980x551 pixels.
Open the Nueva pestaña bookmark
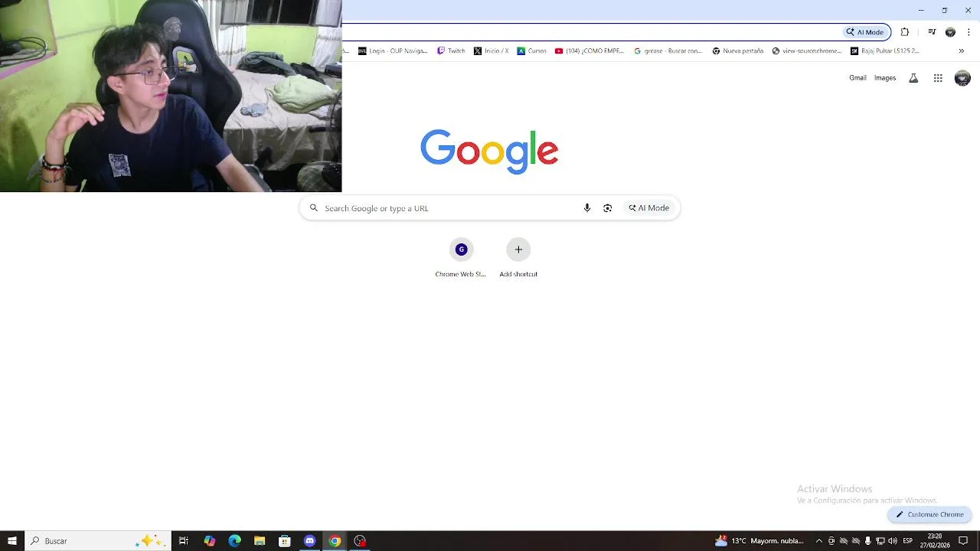point(737,51)
